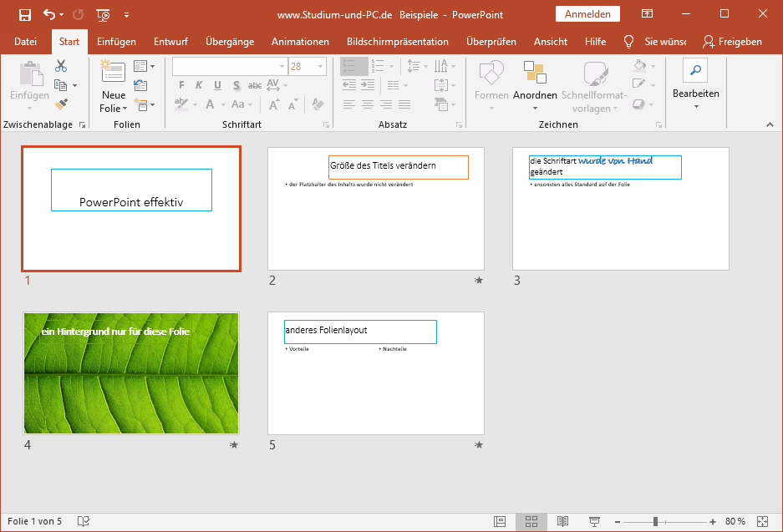Viewport: 783px width, 532px height.
Task: Increase list indent level
Action: click(x=368, y=85)
